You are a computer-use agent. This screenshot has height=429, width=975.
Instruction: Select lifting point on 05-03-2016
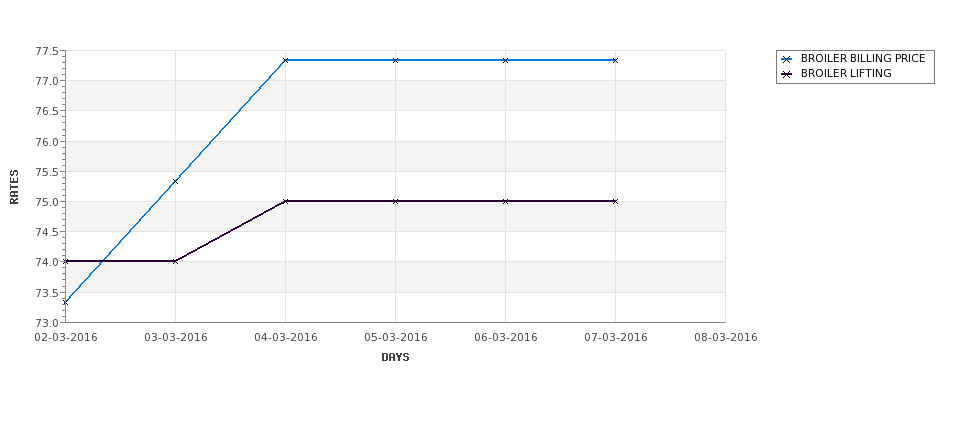(x=395, y=201)
